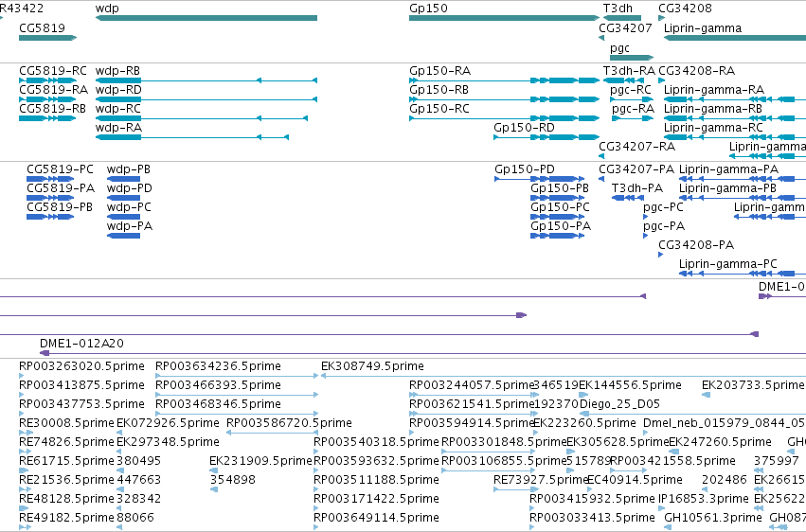Viewport: 806px width, 532px height.
Task: Select EST RE73927.5prime
Action: coord(540,480)
